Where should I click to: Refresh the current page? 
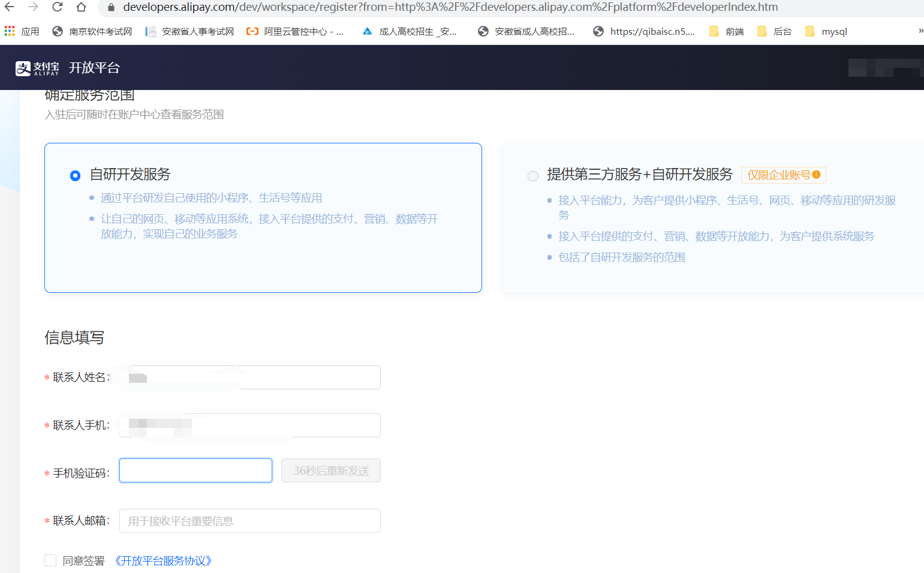57,7
